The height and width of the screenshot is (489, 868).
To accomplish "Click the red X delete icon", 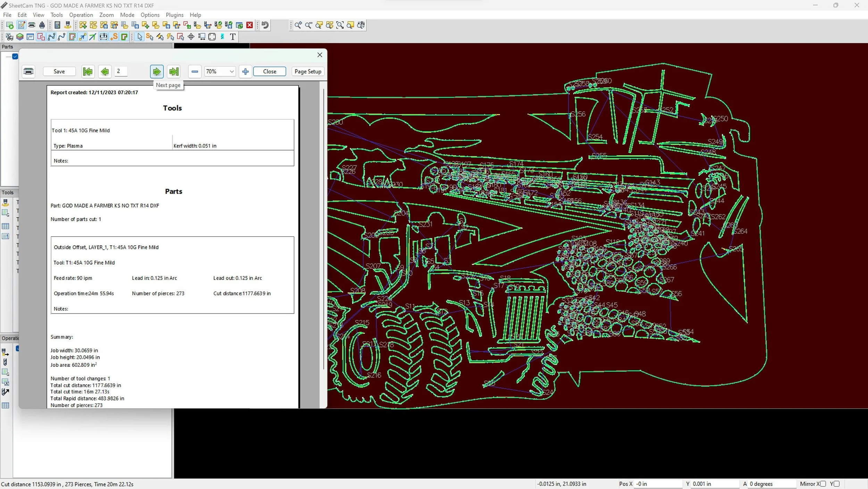I will (x=249, y=25).
